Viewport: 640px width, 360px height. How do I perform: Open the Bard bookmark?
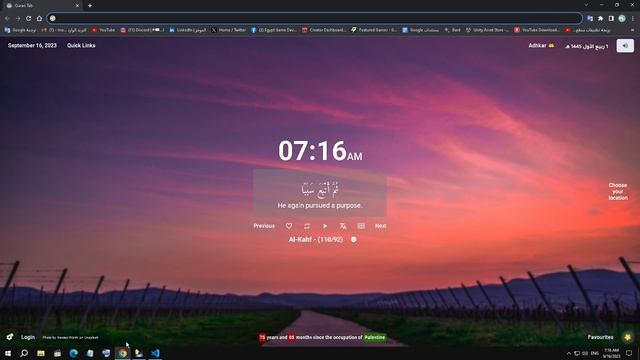pyautogui.click(x=453, y=30)
